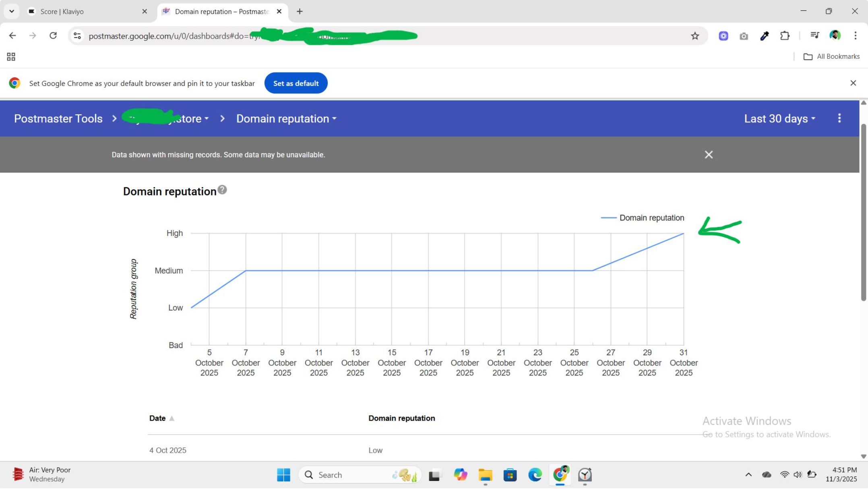
Task: Open the All Bookmarks folder
Action: 831,57
